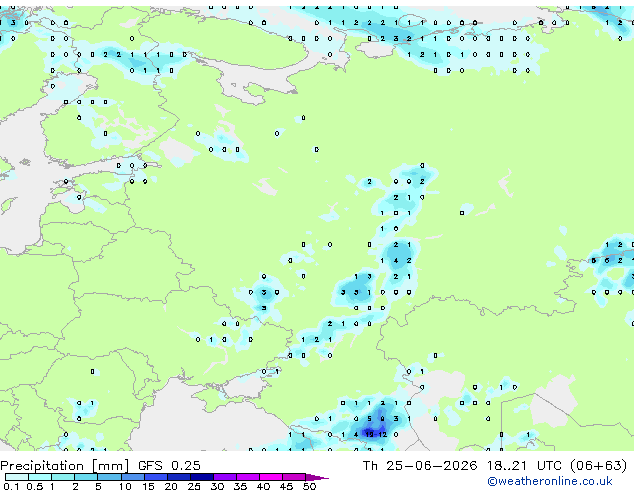Click the '50' legend scale label
Viewport: 634px width, 490px height.
(x=309, y=486)
